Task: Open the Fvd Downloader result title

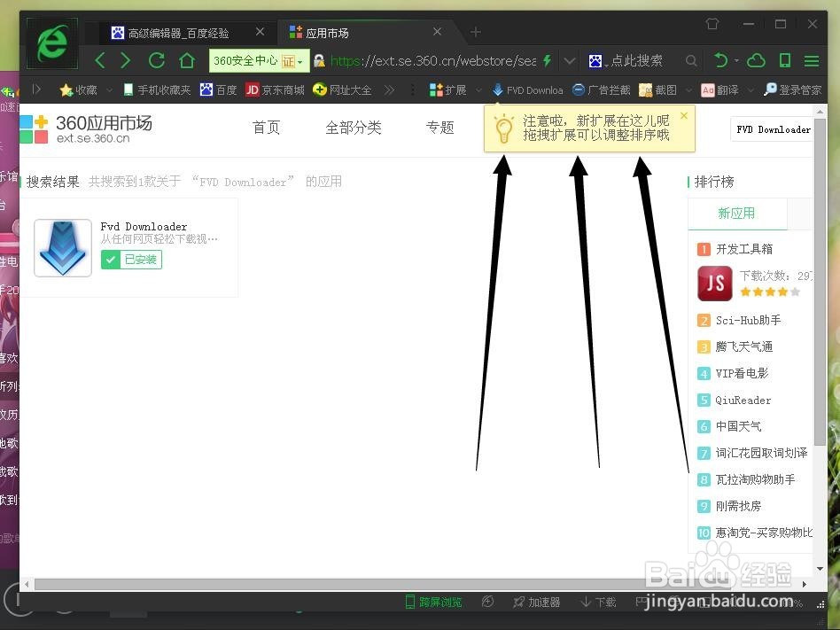Action: coord(144,226)
